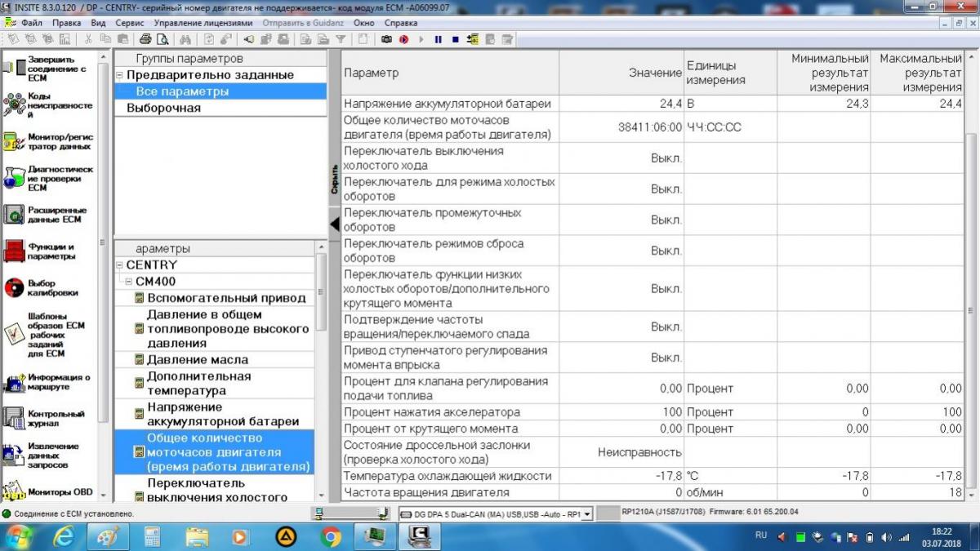Open the Вид menu

point(98,23)
